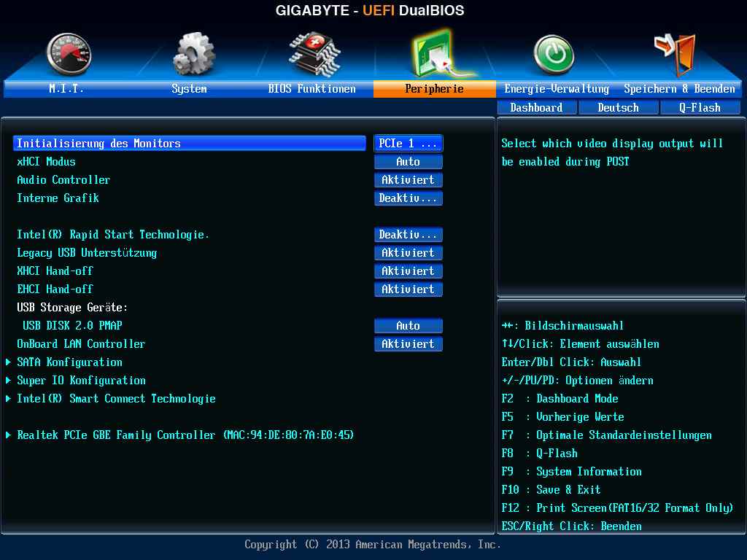Switch to the System tab
Screen dimensions: 747x560
click(189, 88)
